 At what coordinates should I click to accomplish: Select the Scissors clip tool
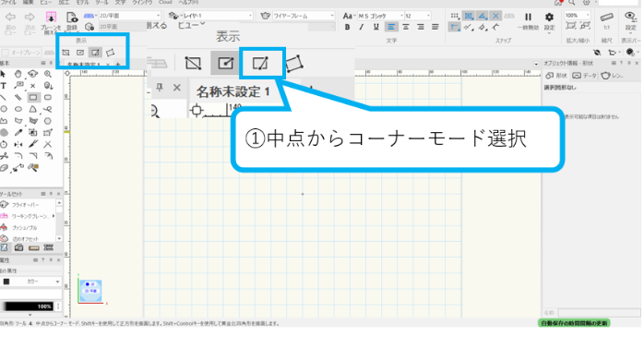click(4, 156)
